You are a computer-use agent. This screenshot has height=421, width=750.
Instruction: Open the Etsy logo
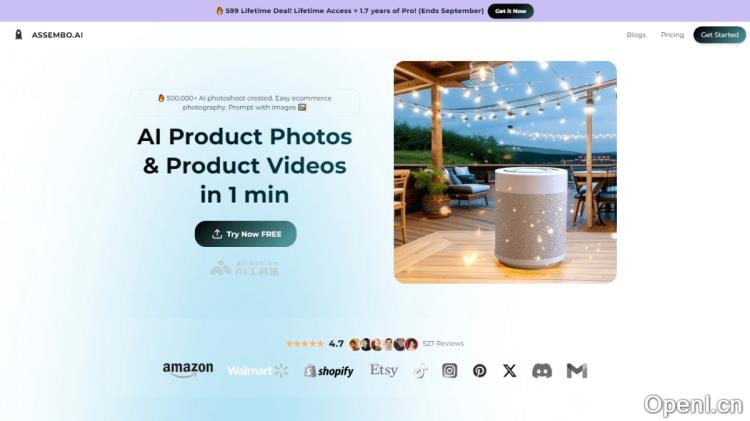[384, 370]
